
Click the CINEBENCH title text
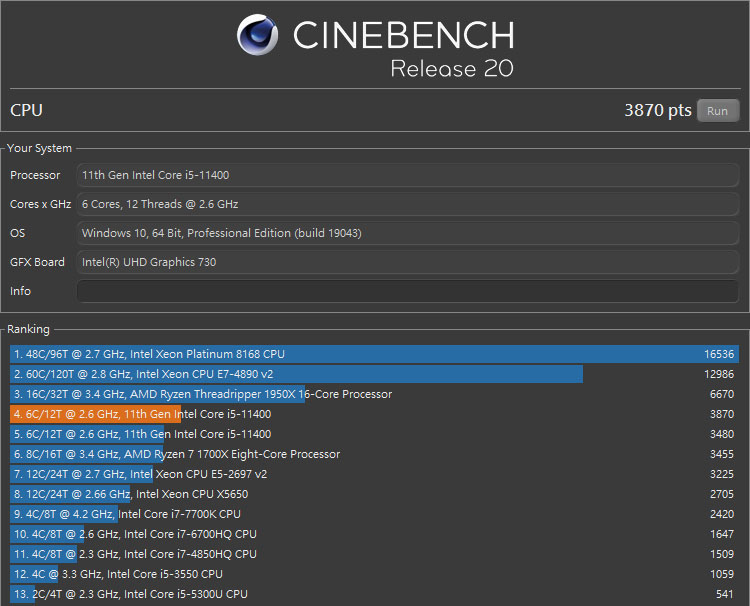pyautogui.click(x=404, y=35)
